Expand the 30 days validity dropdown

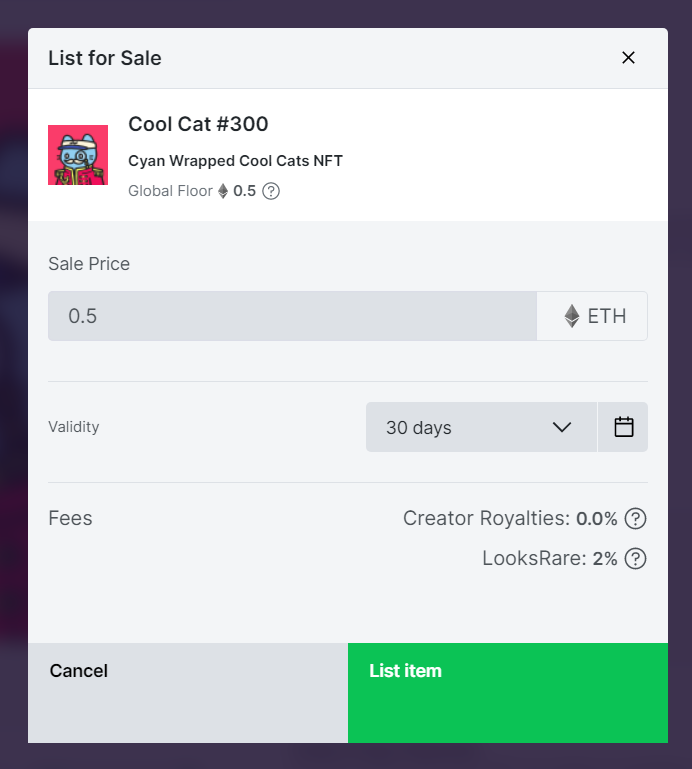click(481, 427)
